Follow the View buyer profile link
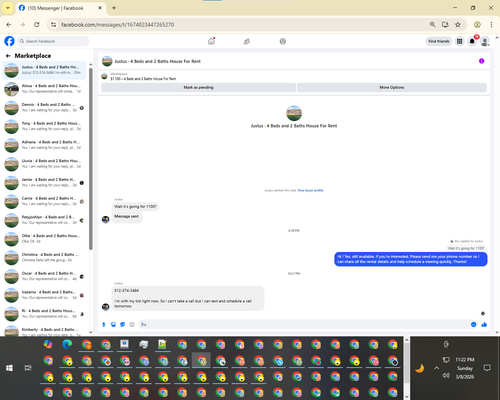 click(310, 190)
